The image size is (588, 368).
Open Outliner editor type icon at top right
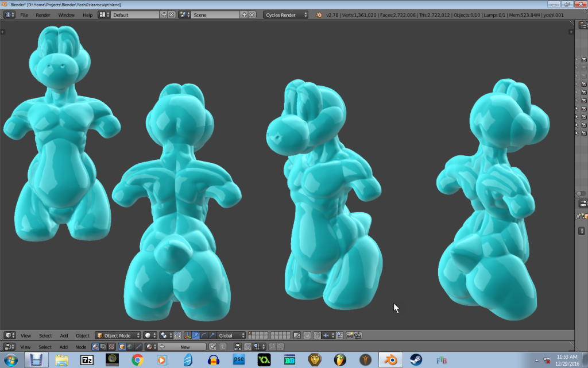click(582, 25)
